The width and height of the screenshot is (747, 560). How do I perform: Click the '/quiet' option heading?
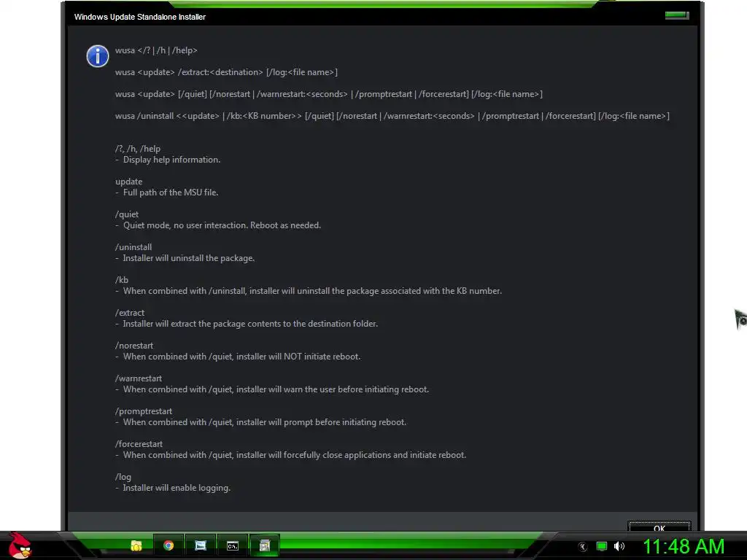(x=127, y=214)
